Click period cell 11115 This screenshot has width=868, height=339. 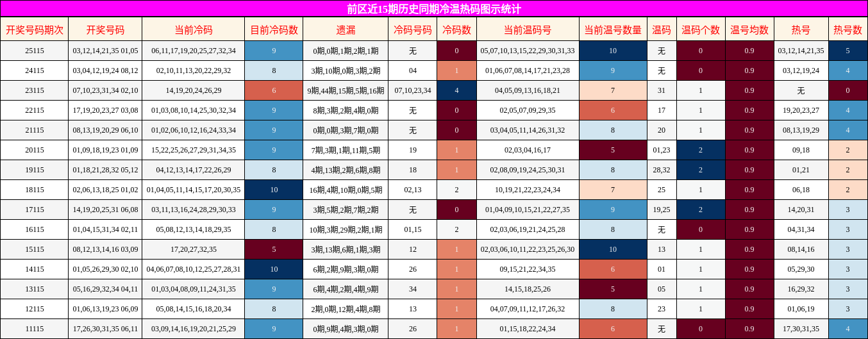click(35, 329)
